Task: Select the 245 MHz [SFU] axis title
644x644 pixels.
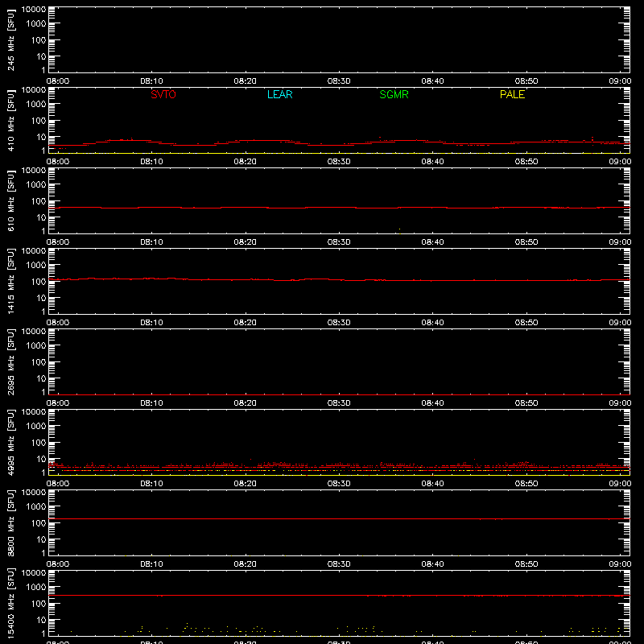Action: (x=10, y=39)
